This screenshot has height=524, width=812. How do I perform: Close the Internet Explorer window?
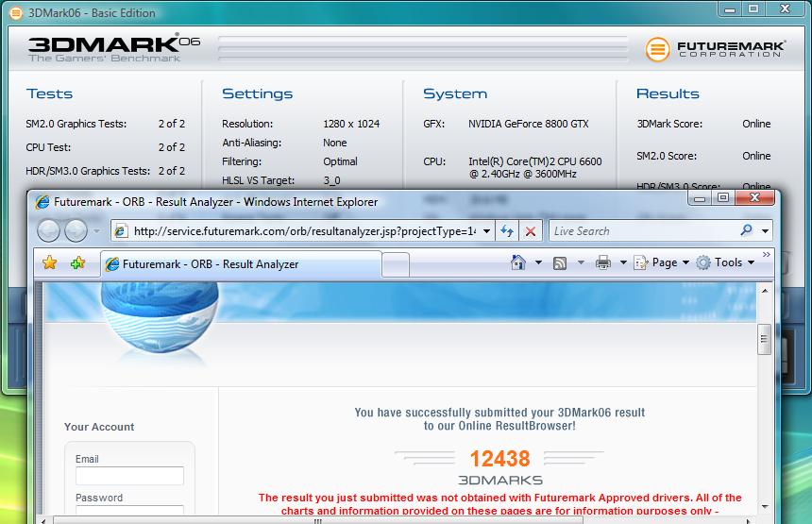pos(755,197)
